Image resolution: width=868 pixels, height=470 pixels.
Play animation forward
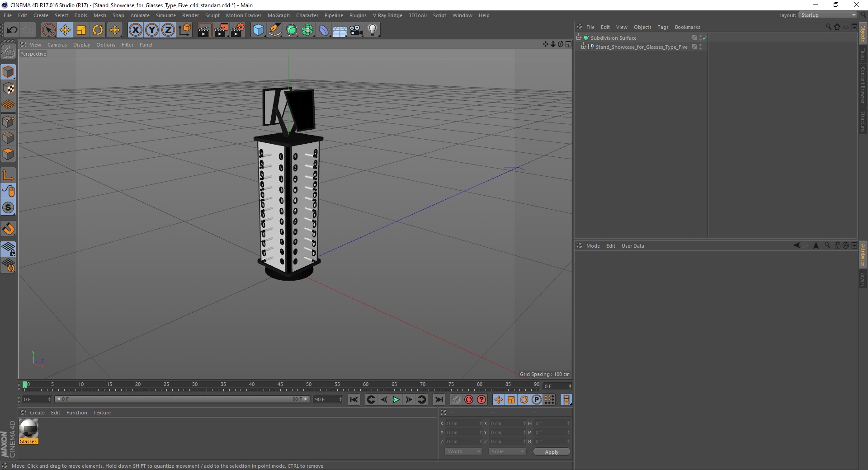[396, 399]
